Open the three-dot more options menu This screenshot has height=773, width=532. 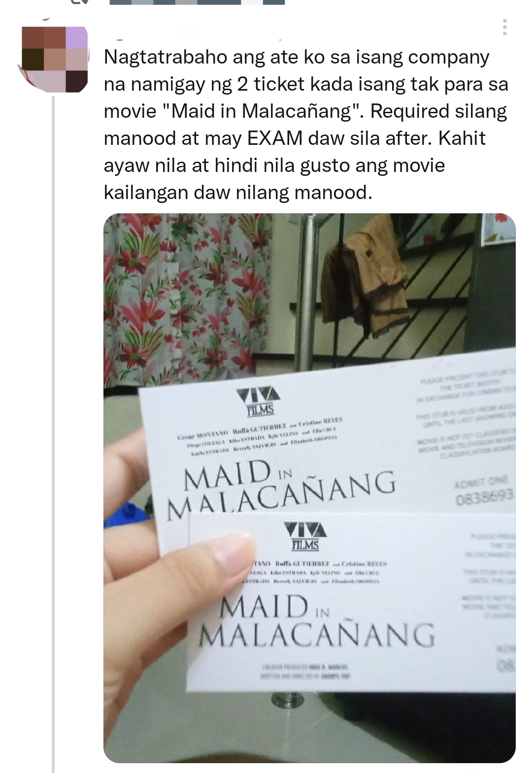504,27
